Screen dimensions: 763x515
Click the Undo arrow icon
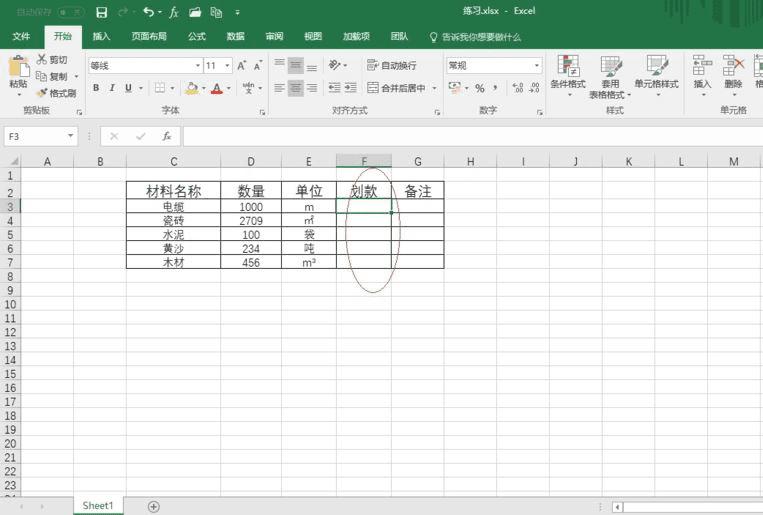click(x=148, y=12)
